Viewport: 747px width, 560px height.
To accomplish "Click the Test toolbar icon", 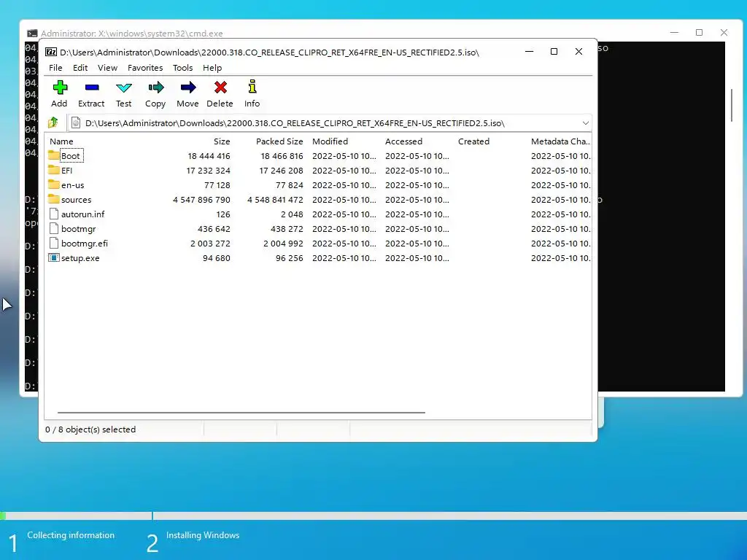I will [124, 87].
